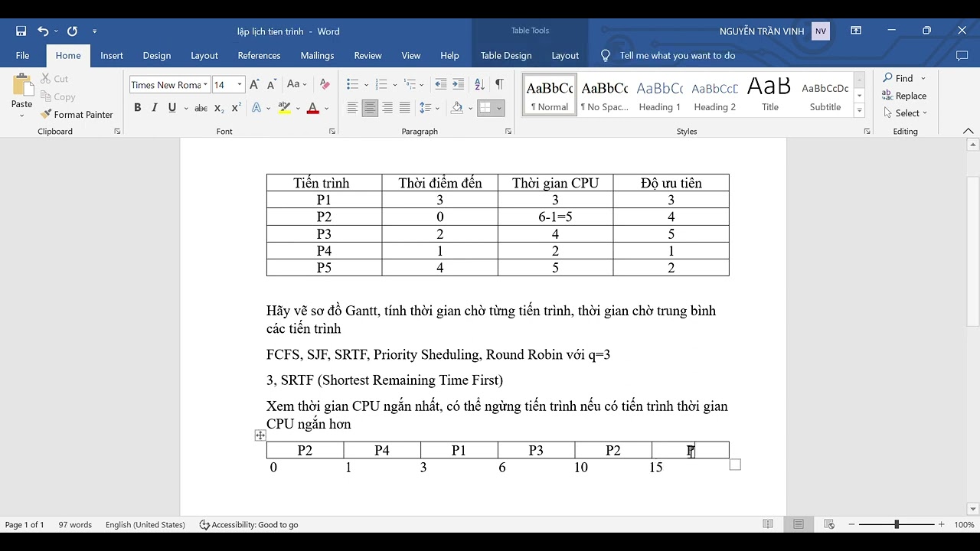980x551 pixels.
Task: Apply text highlight color
Action: click(x=284, y=108)
